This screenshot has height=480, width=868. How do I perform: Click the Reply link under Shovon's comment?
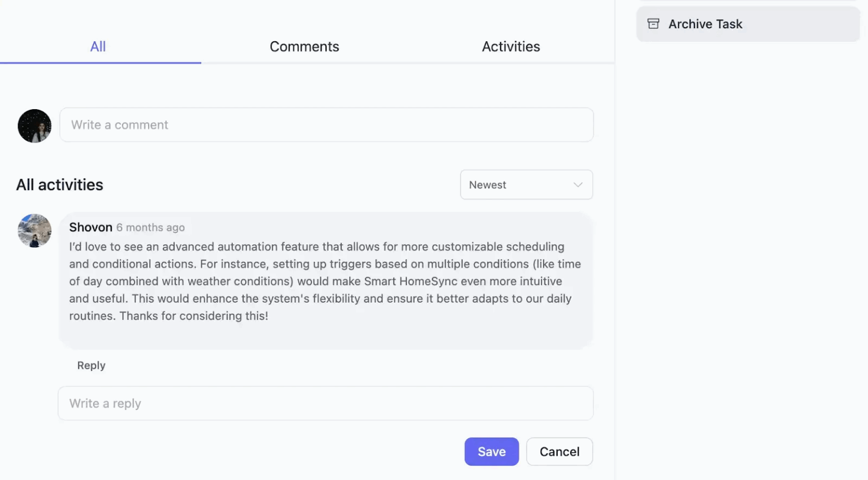tap(91, 365)
